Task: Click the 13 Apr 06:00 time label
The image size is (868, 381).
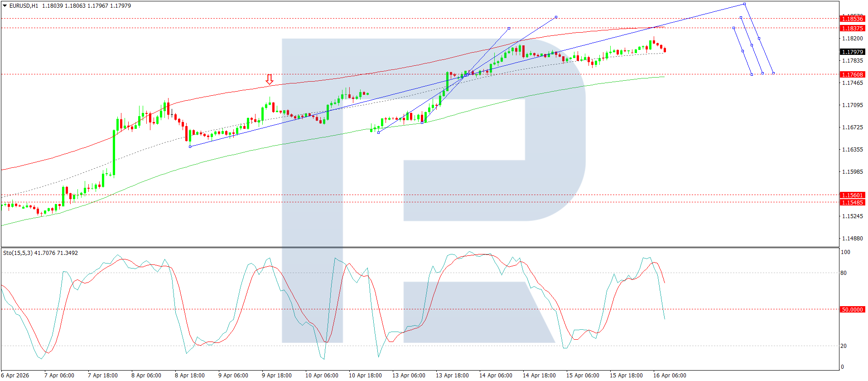Action: (409, 376)
